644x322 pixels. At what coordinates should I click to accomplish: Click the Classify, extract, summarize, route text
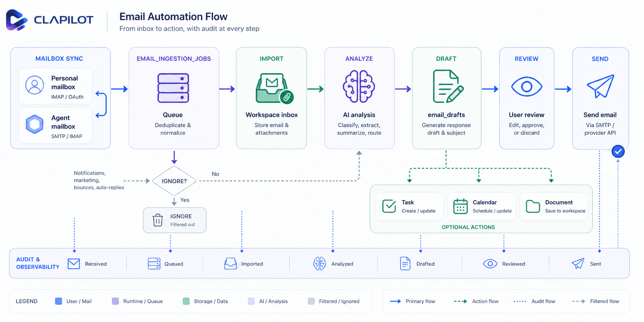coord(359,129)
